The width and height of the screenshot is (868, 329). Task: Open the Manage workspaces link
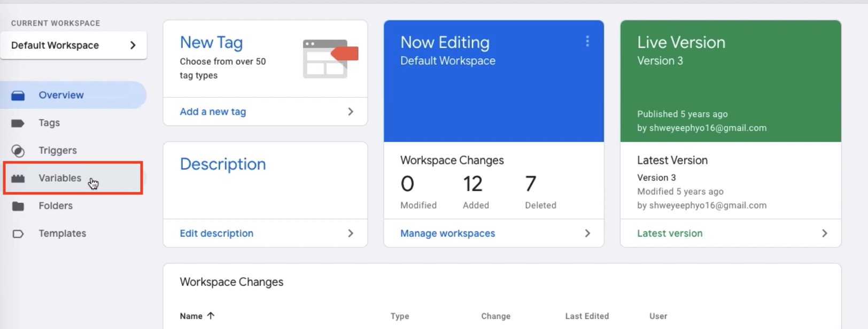447,233
